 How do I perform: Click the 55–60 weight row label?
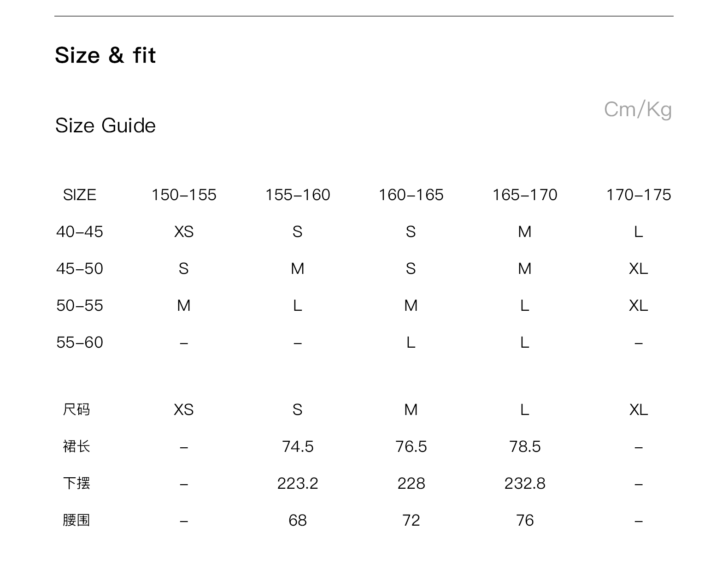pyautogui.click(x=79, y=342)
